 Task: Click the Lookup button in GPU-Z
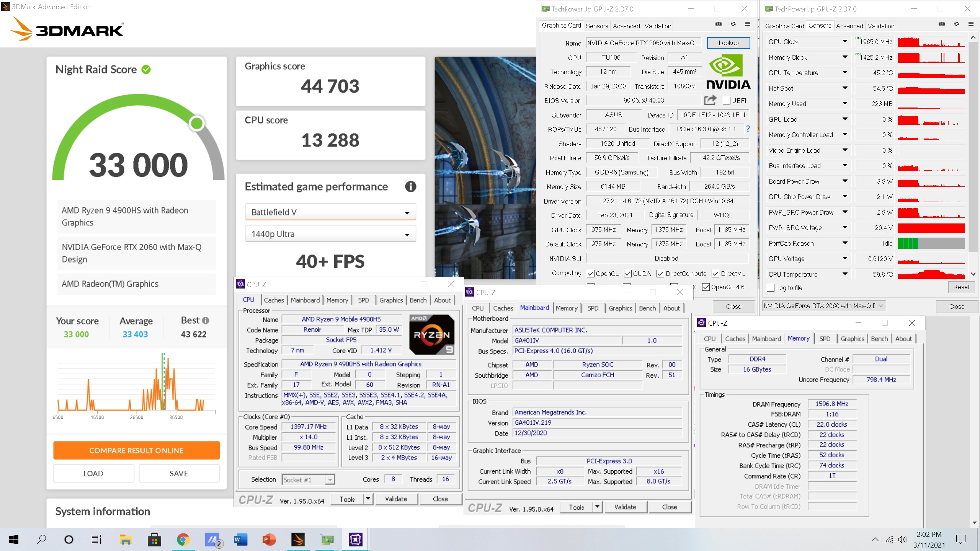pos(728,43)
